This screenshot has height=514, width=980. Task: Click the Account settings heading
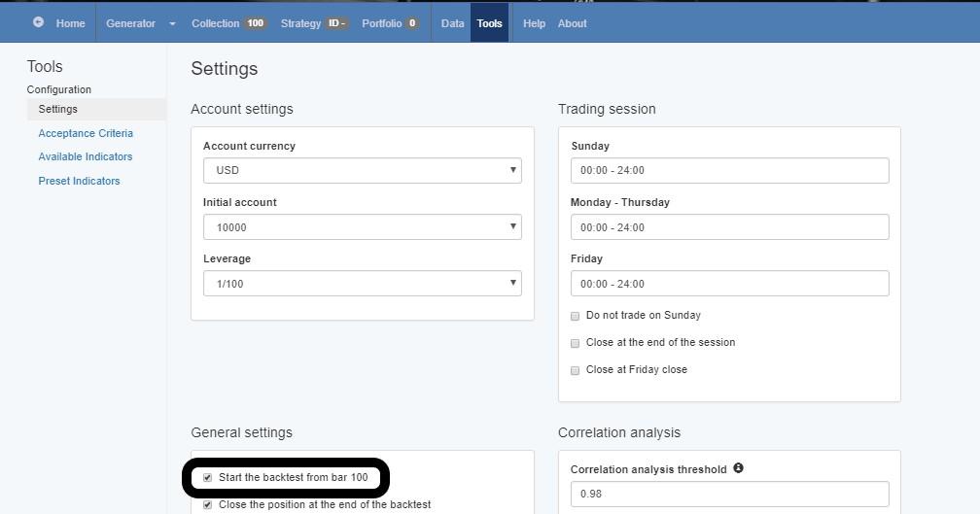point(242,109)
